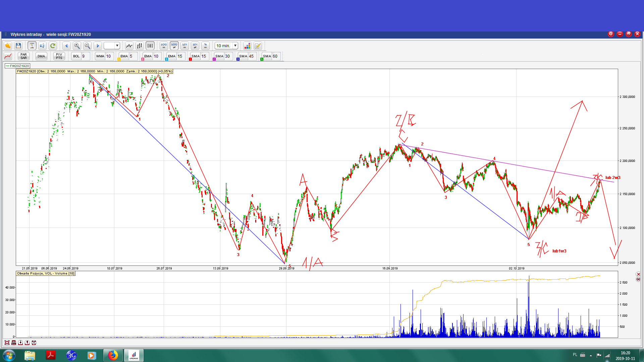Open Firefox from the taskbar
This screenshot has width=644, height=362.
point(113,355)
